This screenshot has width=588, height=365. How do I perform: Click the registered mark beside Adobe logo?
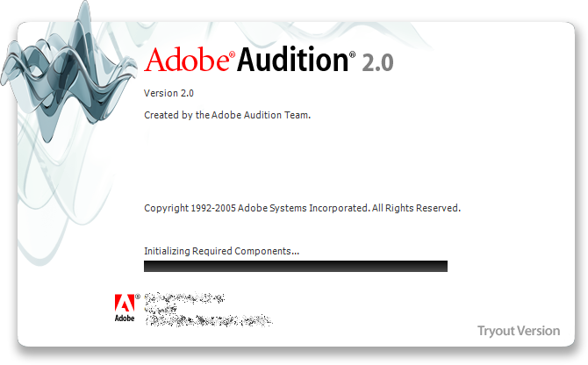(138, 297)
